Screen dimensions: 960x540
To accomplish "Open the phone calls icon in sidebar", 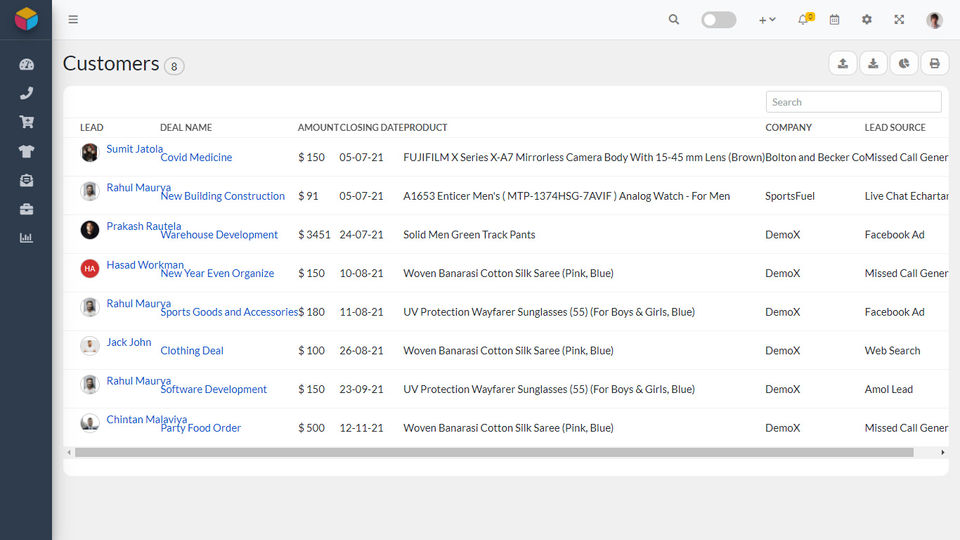I will pyautogui.click(x=26, y=93).
